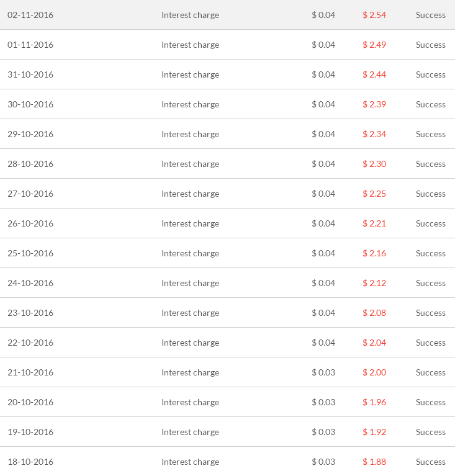Select the red $ 2.00 balance
The height and width of the screenshot is (476, 455).
[x=374, y=372]
